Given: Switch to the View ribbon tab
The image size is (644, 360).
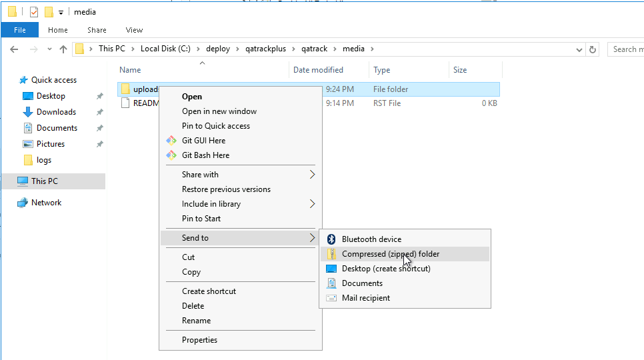Looking at the screenshot, I should (x=134, y=30).
